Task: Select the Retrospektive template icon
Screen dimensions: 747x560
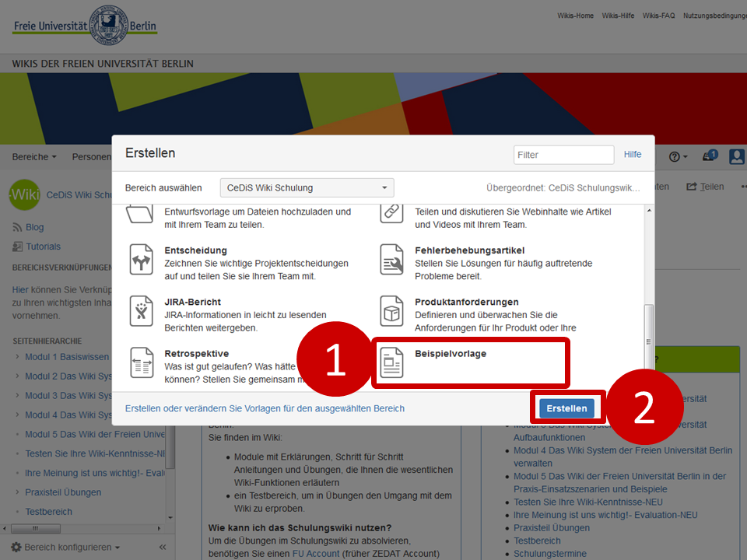Action: click(x=142, y=362)
